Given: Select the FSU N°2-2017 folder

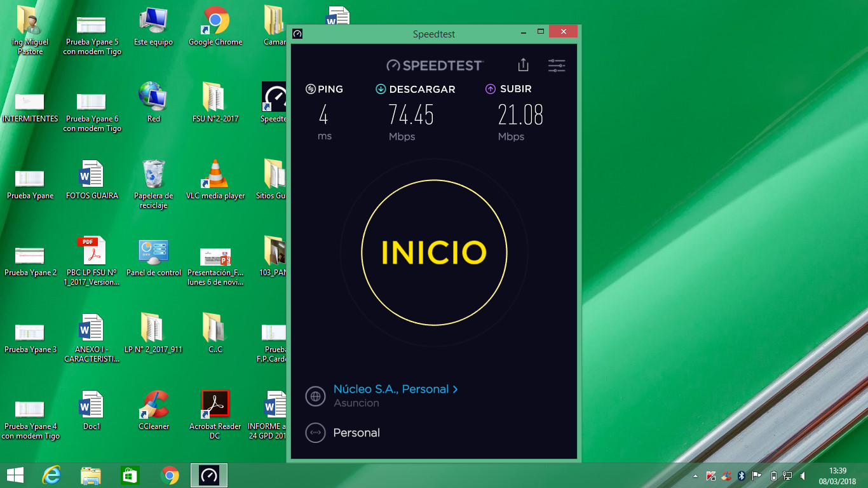Looking at the screenshot, I should point(215,103).
